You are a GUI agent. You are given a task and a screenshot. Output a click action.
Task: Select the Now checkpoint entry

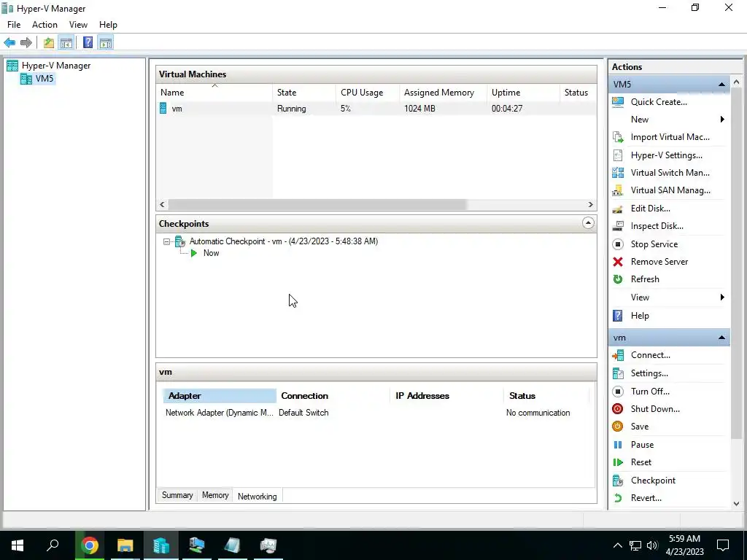pyautogui.click(x=211, y=253)
